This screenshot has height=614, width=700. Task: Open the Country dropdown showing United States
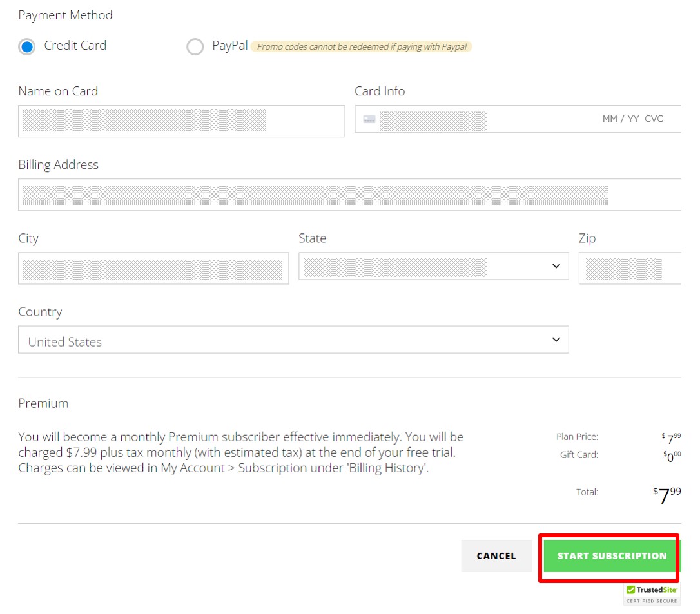point(293,340)
